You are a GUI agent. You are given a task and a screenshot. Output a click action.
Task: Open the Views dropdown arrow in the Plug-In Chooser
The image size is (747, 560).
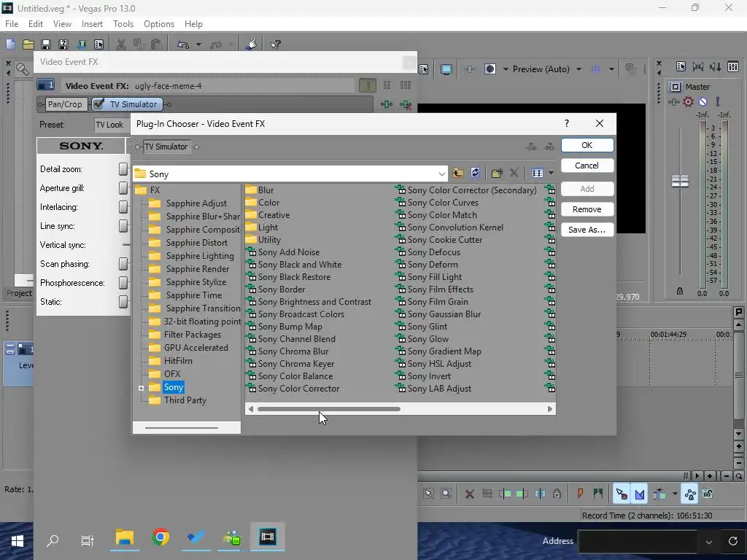551,173
